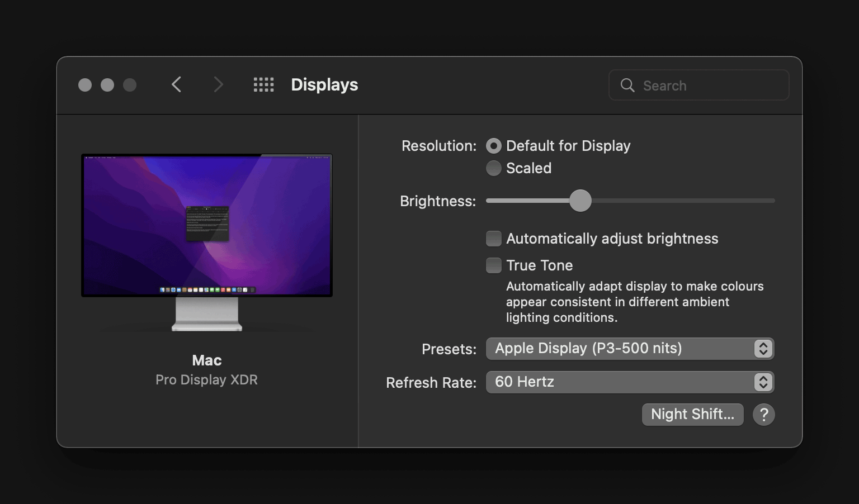Click the Pro Display XDR monitor thumbnail
Viewport: 859px width, 504px height.
pos(207,243)
